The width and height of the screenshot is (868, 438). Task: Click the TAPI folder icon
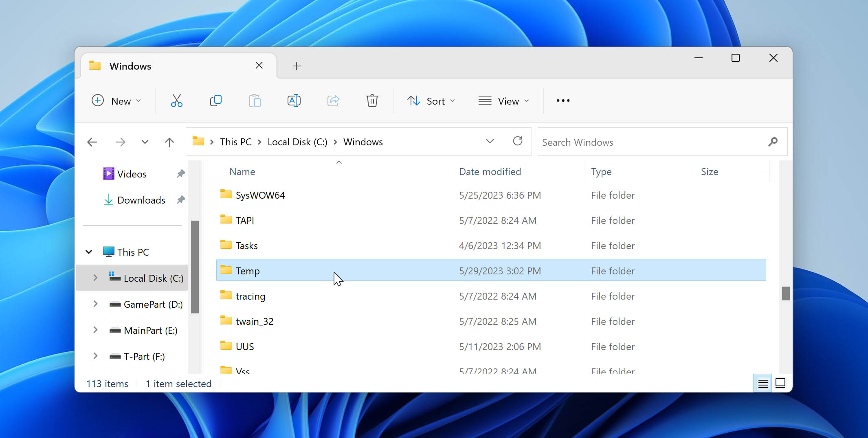(x=226, y=219)
